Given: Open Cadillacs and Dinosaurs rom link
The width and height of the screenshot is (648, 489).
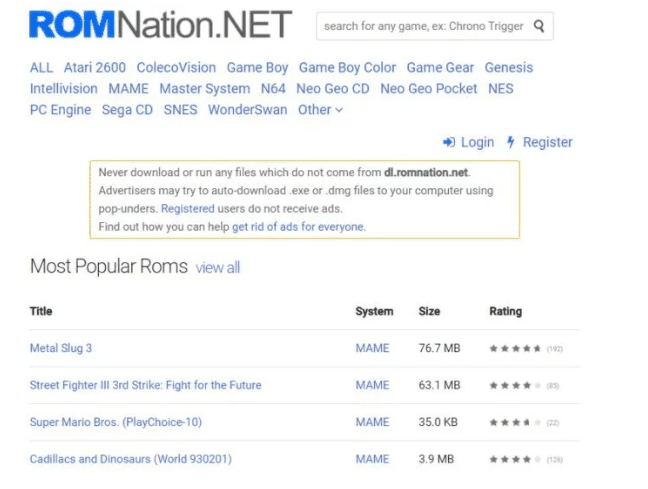Looking at the screenshot, I should coord(129,459).
